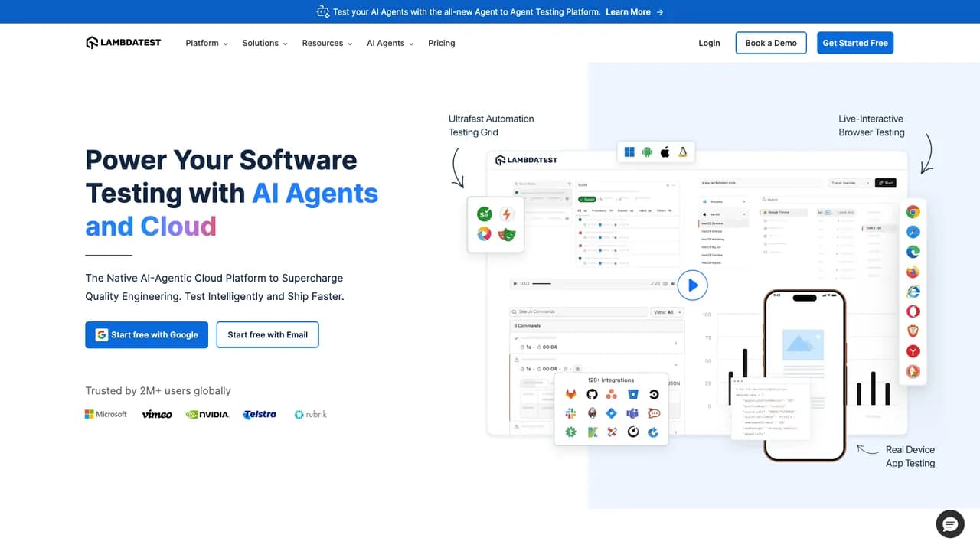Click Learn More in top banner
Viewport: 980px width, 551px height.
(635, 12)
